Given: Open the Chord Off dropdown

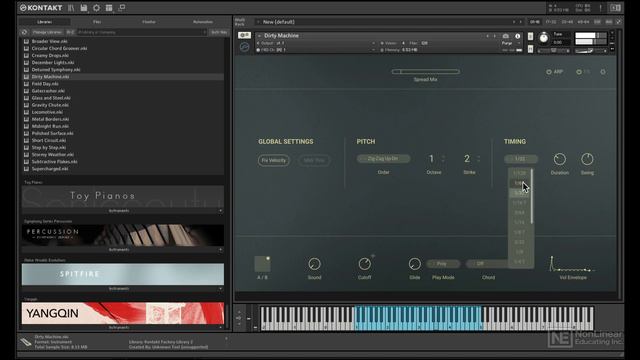Looking at the screenshot, I should [488, 264].
